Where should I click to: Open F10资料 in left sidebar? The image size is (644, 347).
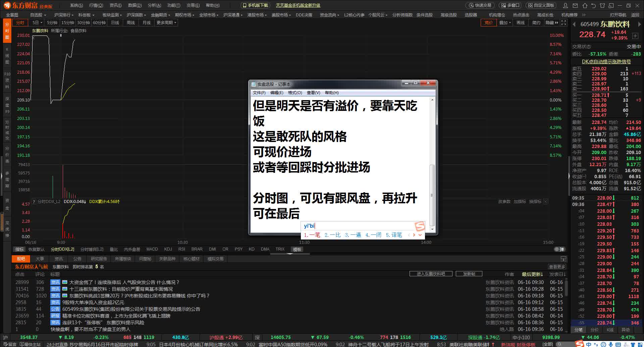point(7,80)
